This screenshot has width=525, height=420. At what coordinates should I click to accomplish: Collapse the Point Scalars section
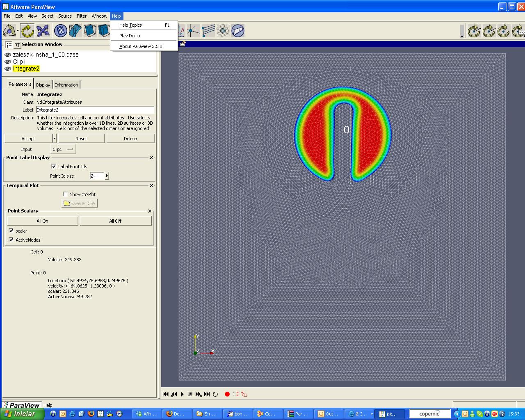click(x=150, y=211)
